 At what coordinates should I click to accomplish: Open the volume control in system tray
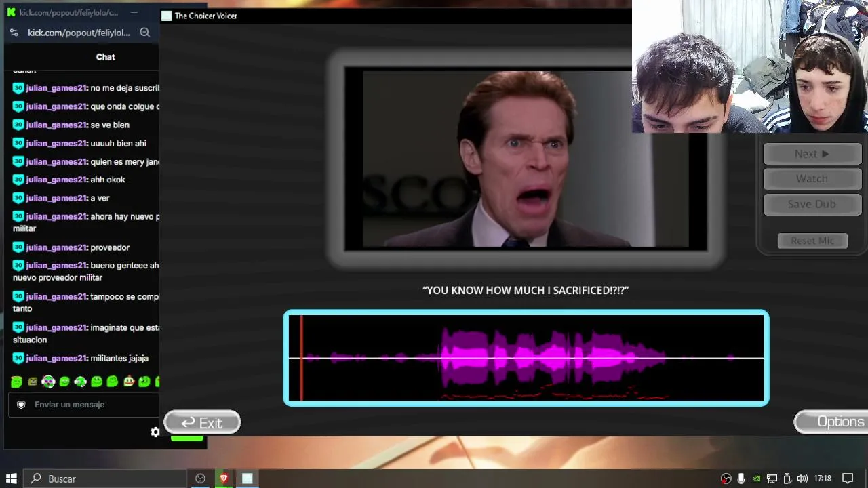[802, 479]
